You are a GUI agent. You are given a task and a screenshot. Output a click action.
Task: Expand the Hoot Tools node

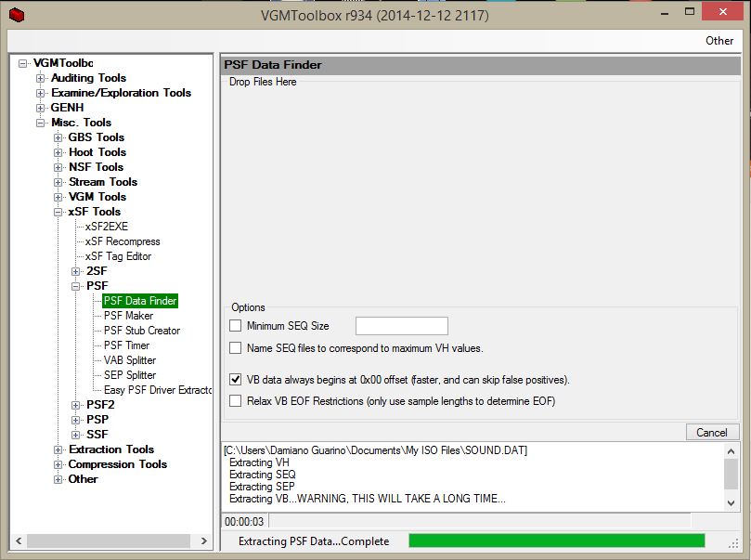(x=58, y=152)
